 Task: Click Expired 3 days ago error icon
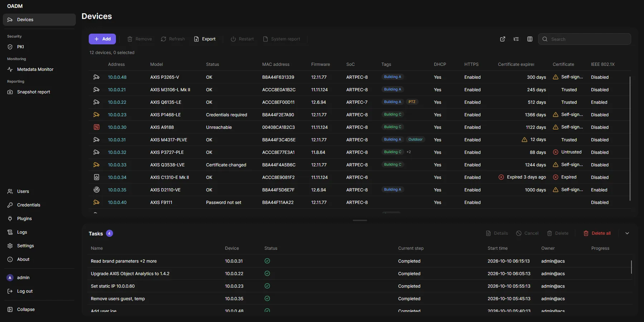(501, 177)
